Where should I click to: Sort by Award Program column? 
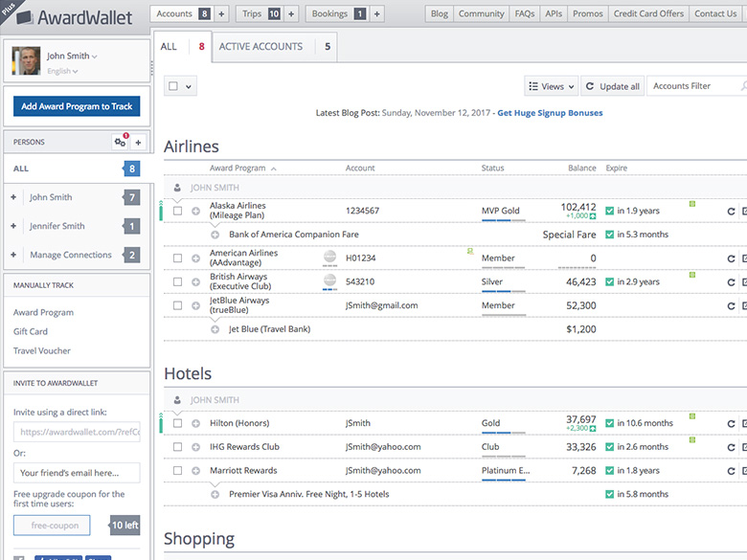pos(242,168)
